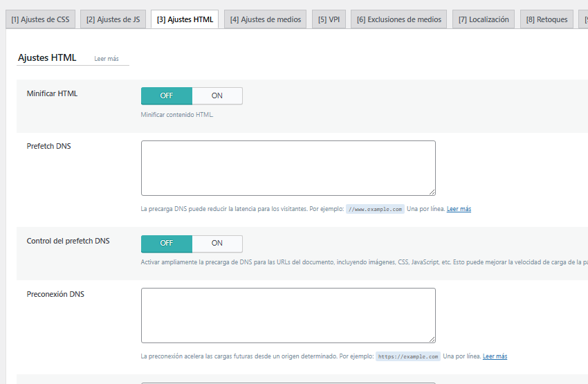Viewport: 588px width, 384px height.
Task: Switch to the Ajustes de CSS tab
Action: 41,19
